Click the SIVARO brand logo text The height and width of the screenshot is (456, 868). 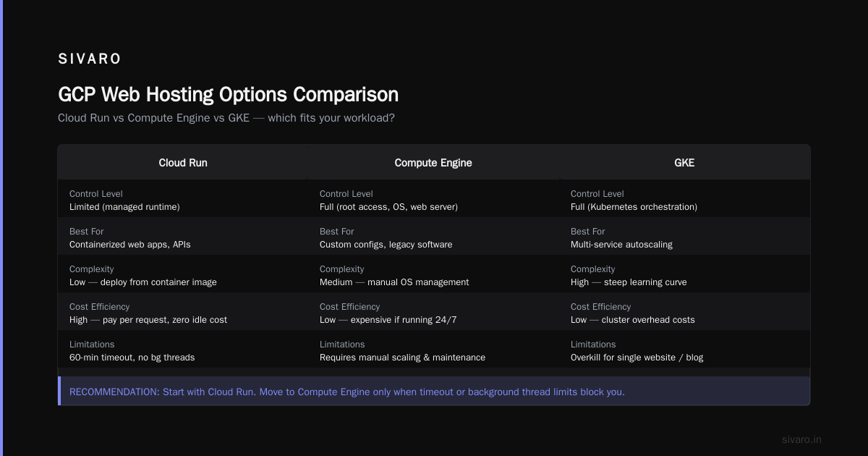(x=90, y=59)
